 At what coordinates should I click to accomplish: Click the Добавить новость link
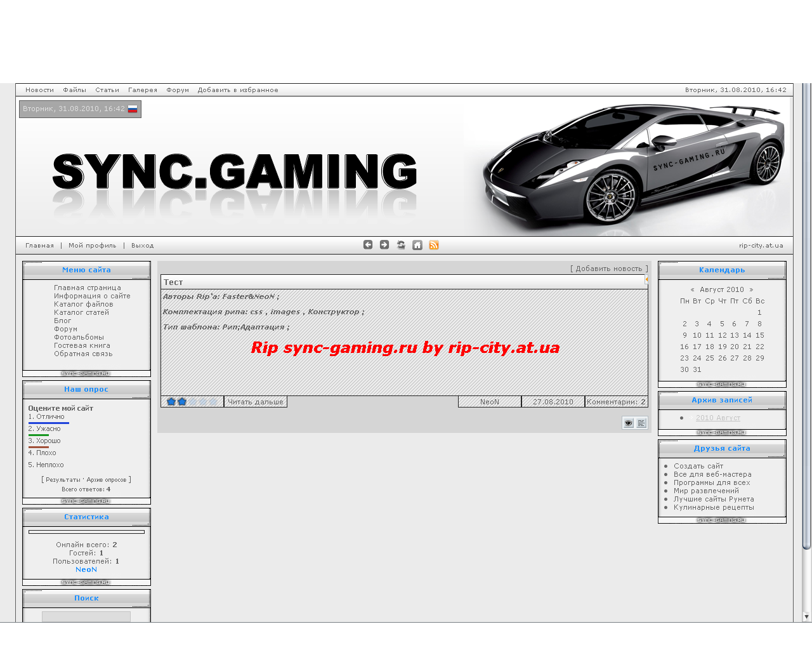(x=609, y=269)
